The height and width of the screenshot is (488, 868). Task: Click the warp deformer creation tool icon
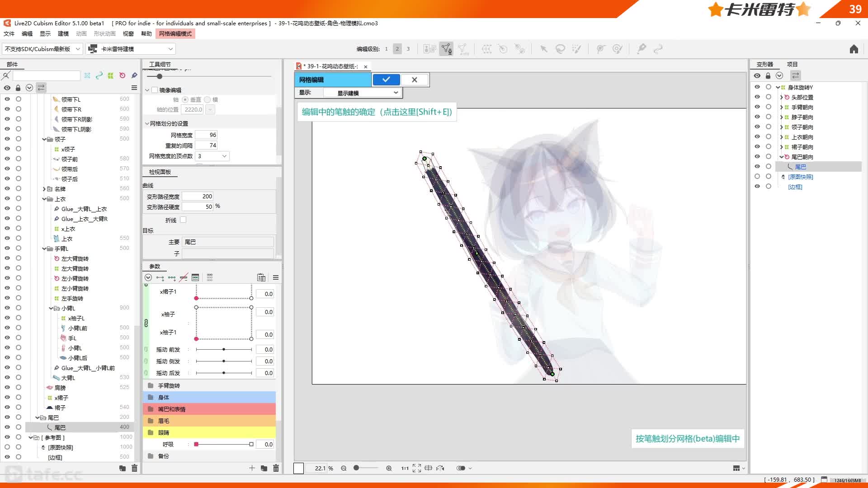(486, 49)
